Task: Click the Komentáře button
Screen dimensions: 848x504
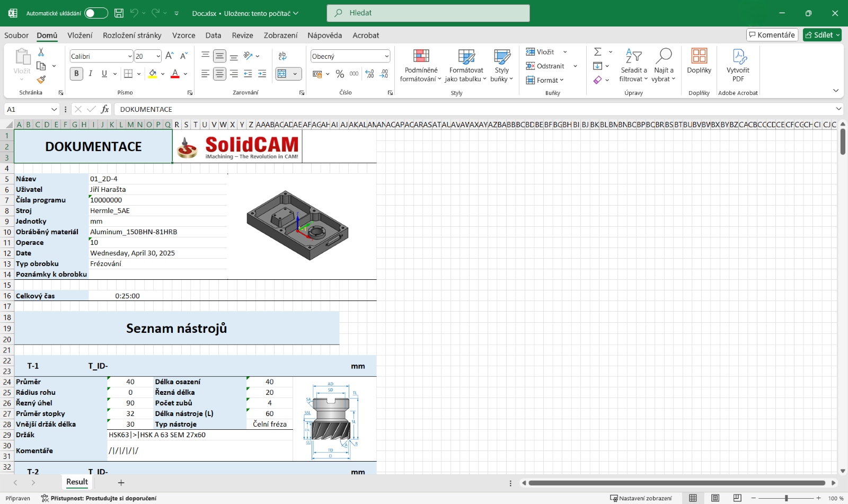Action: point(772,35)
